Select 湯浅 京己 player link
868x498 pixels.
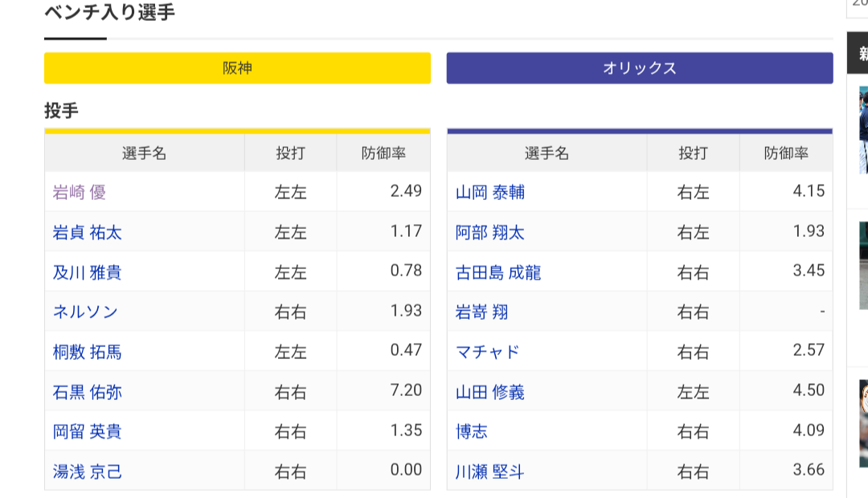(87, 471)
